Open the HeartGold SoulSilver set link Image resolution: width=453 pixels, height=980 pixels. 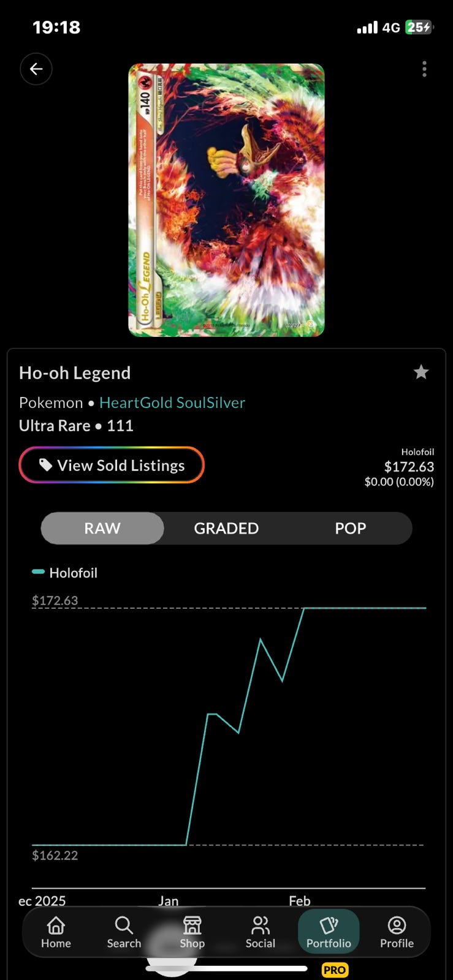pos(172,402)
